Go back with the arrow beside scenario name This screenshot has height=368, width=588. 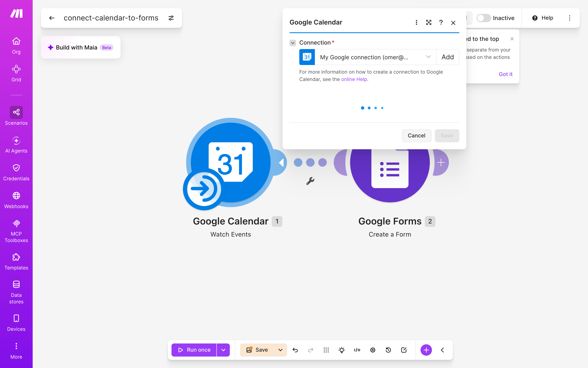51,18
